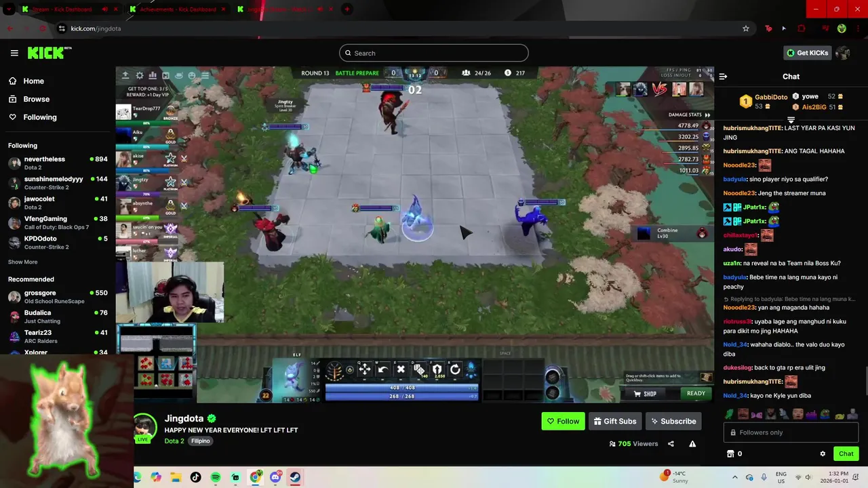Viewport: 868px width, 488px height.
Task: Click the Gift Subs button
Action: [x=615, y=421]
